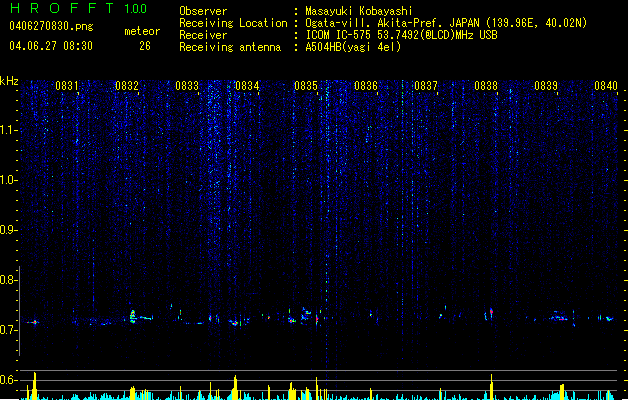The image size is (629, 400).
Task: Click the 0.7 kHz axis label
Action: pos(8,330)
